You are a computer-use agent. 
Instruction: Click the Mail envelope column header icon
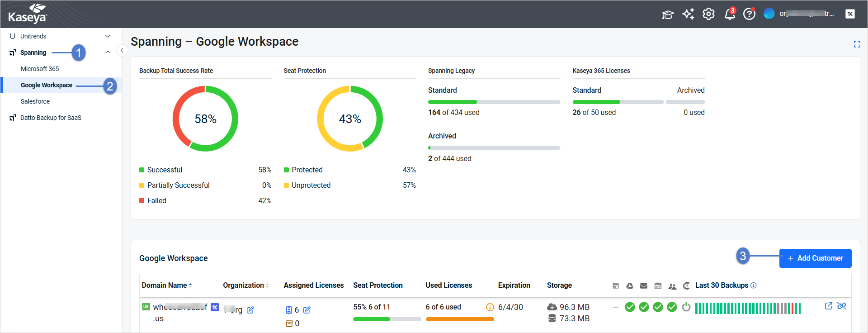coord(644,285)
